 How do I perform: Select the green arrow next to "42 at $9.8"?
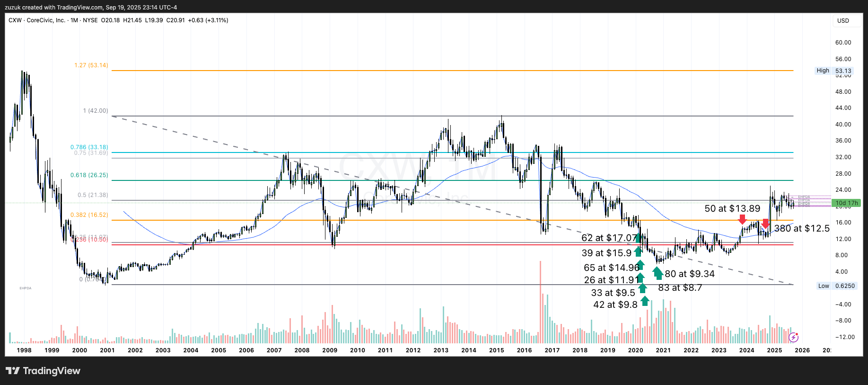[x=645, y=301]
